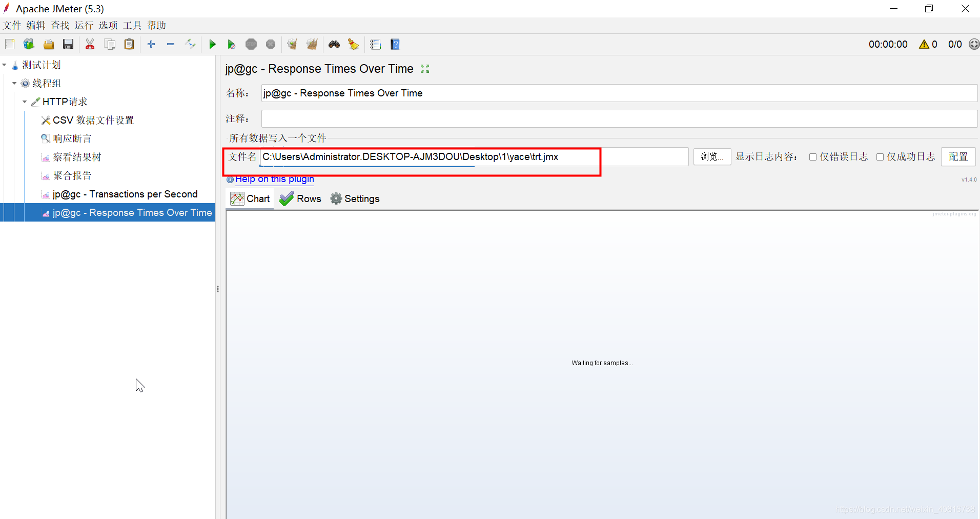Viewport: 980px width, 519px height.
Task: Open the function helper dialog icon
Action: coord(375,44)
